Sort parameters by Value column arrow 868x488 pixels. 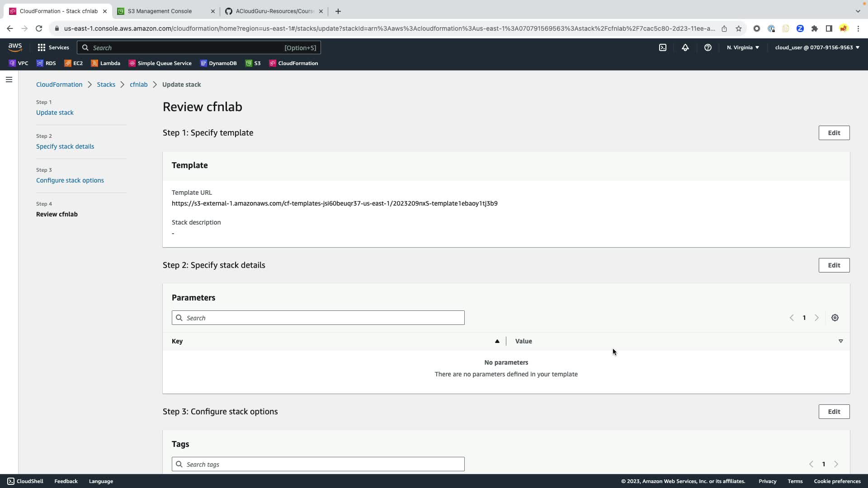[840, 341]
